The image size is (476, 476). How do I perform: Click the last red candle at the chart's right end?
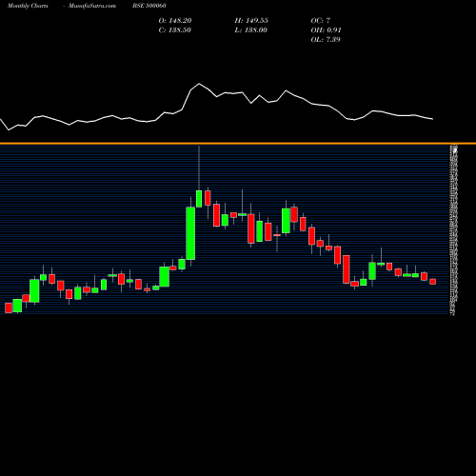coord(433,282)
